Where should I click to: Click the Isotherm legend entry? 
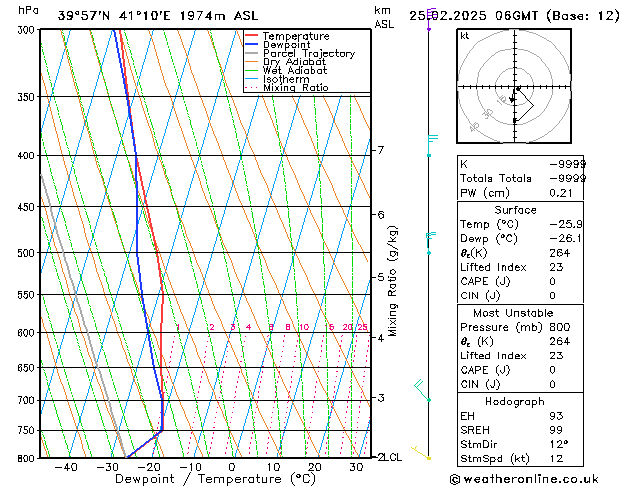(284, 80)
